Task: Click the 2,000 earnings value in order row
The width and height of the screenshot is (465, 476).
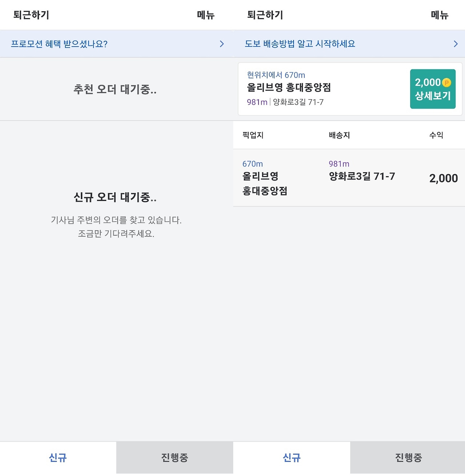Action: (444, 178)
